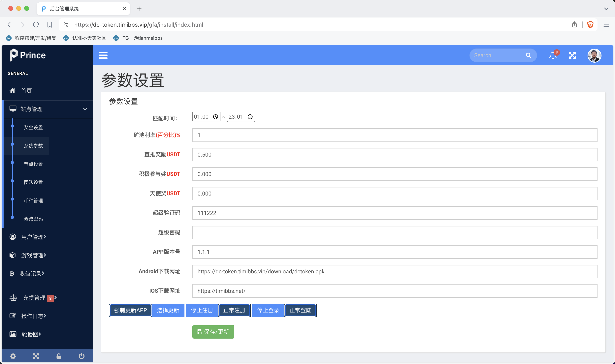This screenshot has height=364, width=615.
Task: Click the fullscreen icon in top header
Action: [572, 55]
